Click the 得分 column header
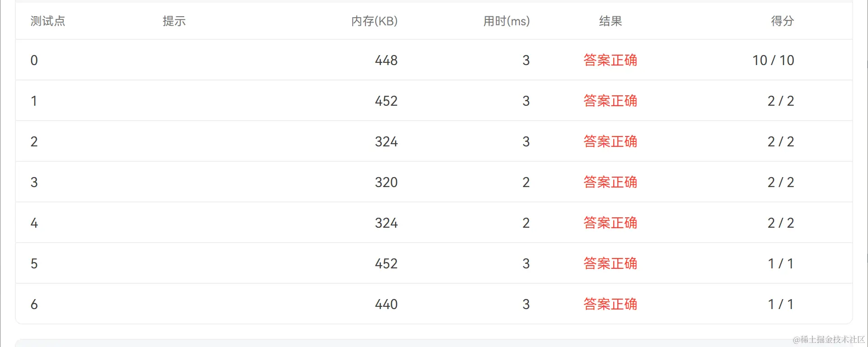 point(782,21)
